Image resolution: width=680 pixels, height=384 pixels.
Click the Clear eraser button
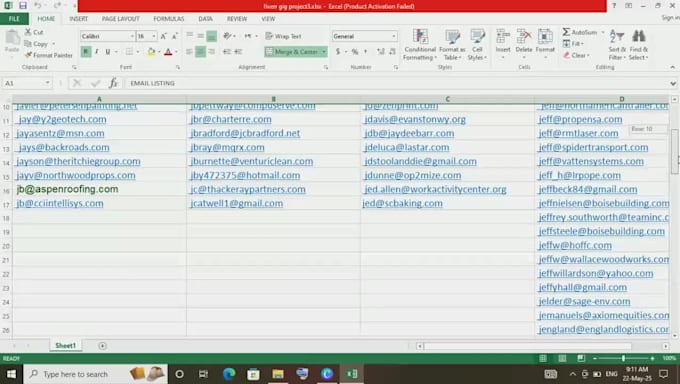click(576, 56)
